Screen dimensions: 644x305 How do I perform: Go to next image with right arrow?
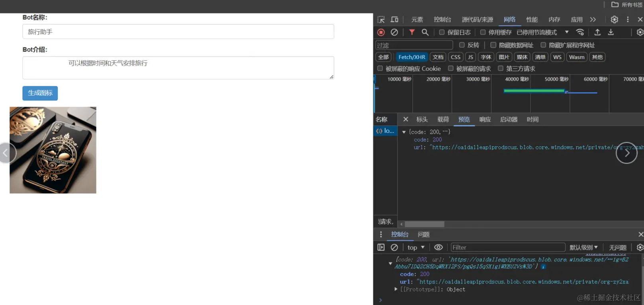(626, 153)
